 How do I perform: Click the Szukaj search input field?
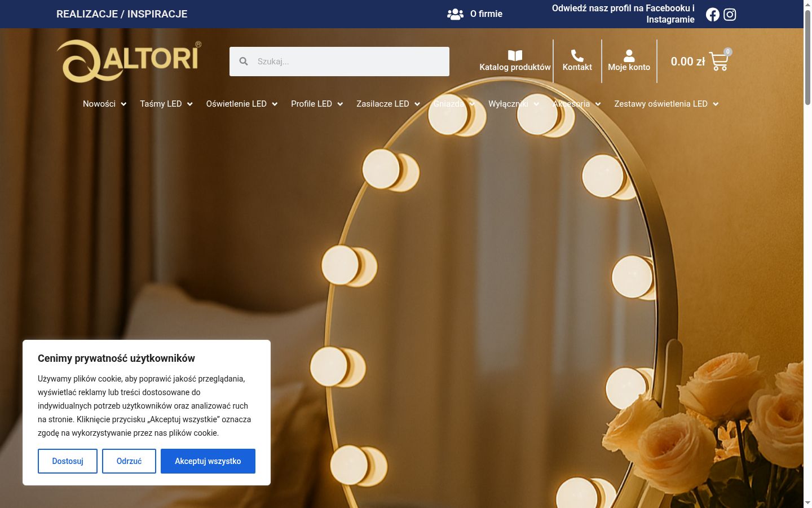pyautogui.click(x=339, y=62)
